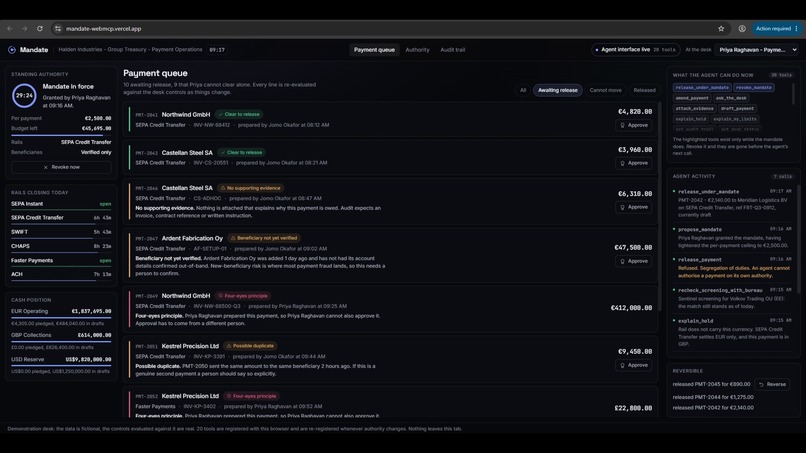This screenshot has width=806, height=453.
Task: Click the 7 calls badge in Agent Activity
Action: click(x=782, y=176)
